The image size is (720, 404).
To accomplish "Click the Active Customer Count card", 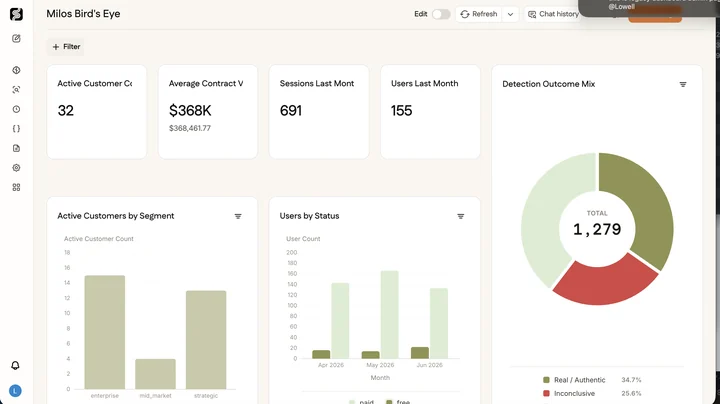I will tap(97, 112).
